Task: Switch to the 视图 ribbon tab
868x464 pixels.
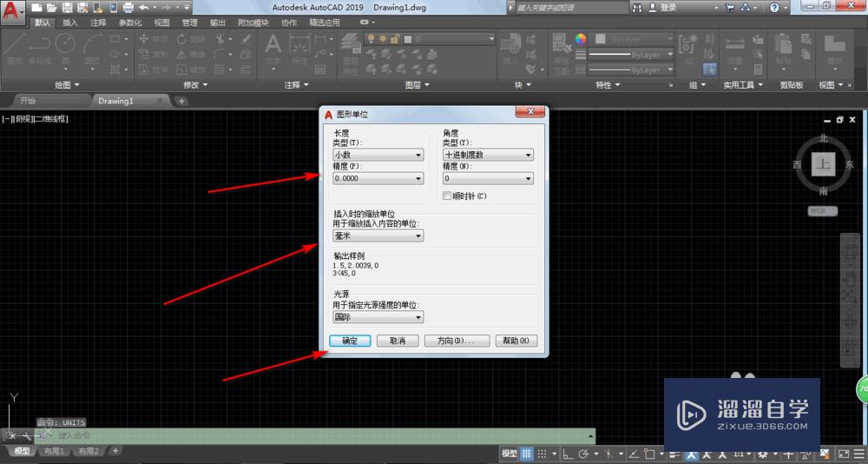Action: pos(162,23)
